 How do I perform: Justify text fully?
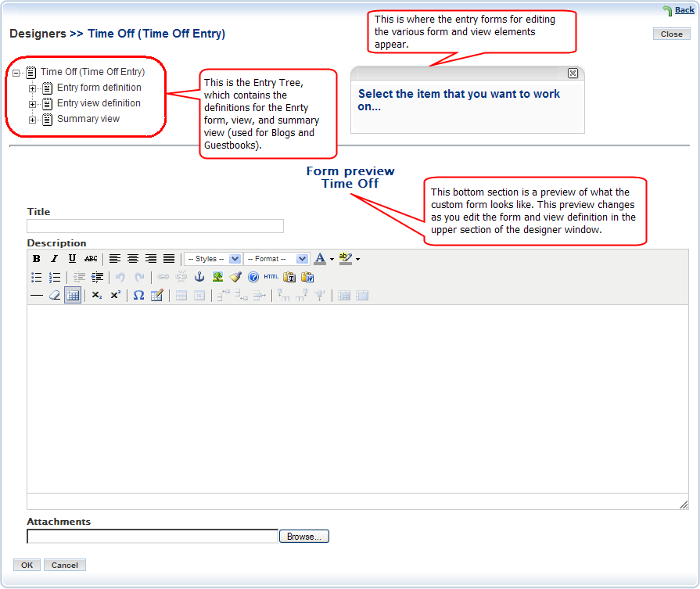coord(169,259)
